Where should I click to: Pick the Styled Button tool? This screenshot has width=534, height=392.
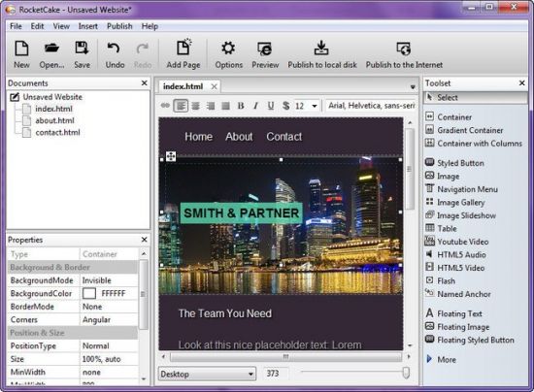454,163
